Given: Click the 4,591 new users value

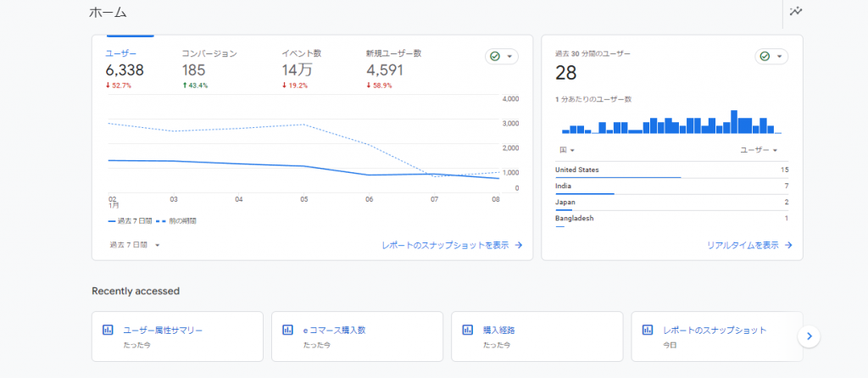Looking at the screenshot, I should tap(385, 70).
